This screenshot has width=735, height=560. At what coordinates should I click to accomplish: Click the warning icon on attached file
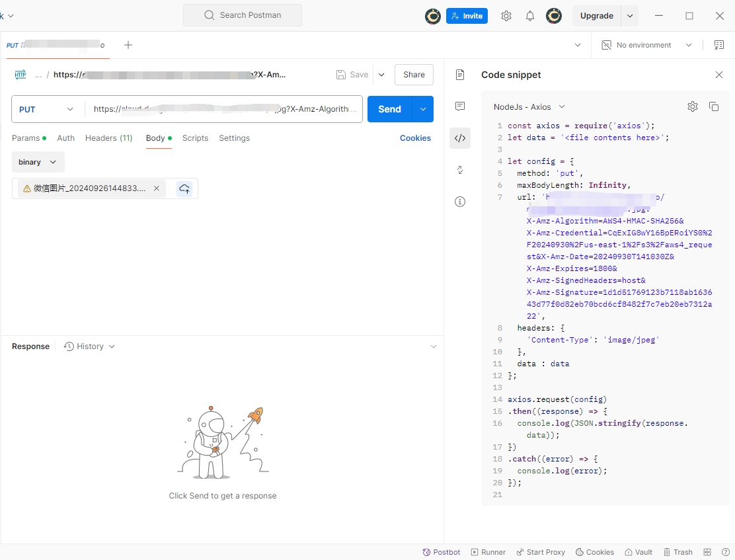click(x=27, y=188)
